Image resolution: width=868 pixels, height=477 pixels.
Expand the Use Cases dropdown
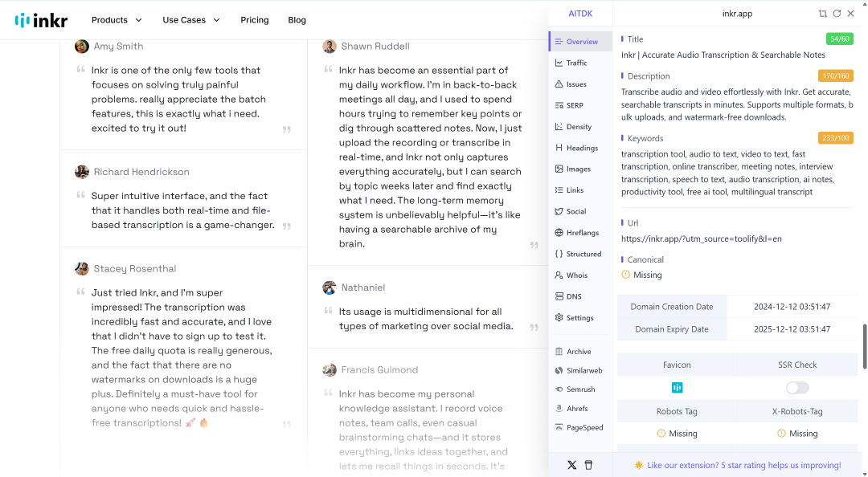pos(191,20)
